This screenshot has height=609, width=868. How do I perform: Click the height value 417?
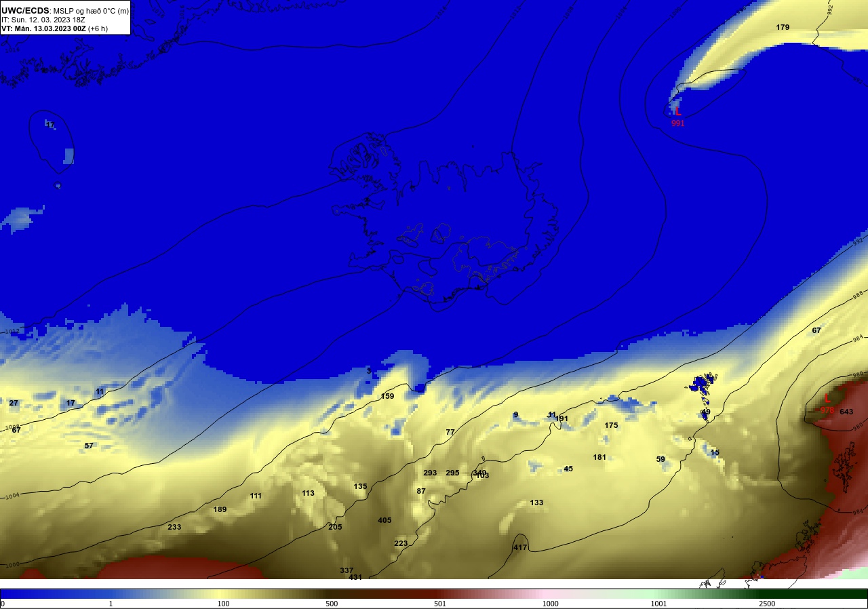[520, 547]
